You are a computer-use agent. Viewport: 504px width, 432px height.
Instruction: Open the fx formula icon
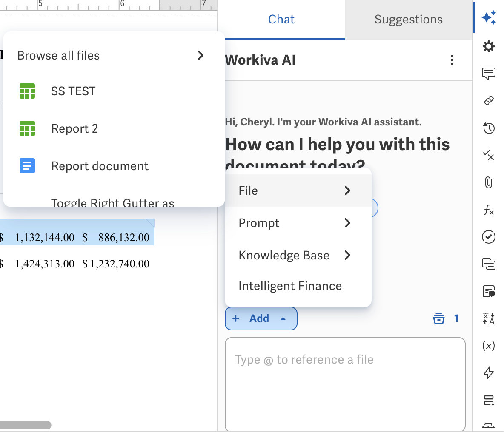[x=489, y=210]
